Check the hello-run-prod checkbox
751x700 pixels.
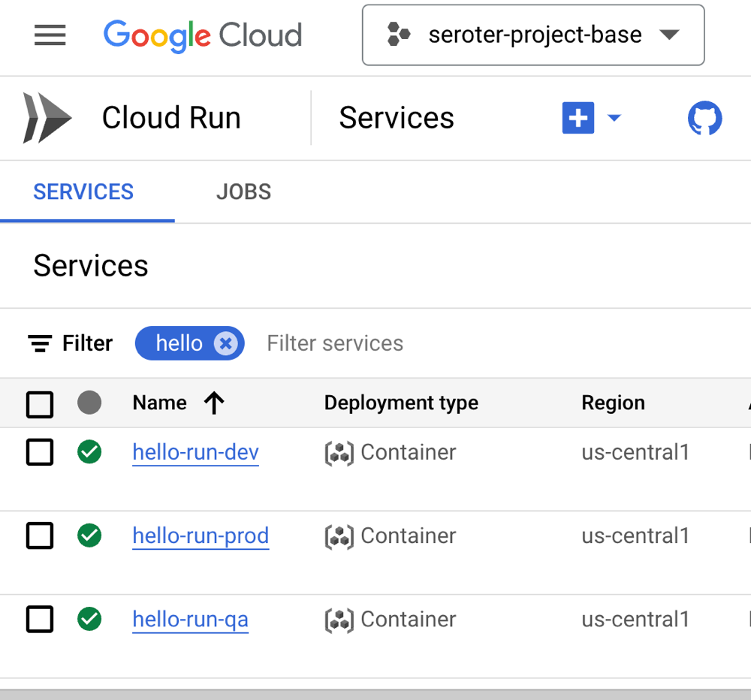click(x=40, y=536)
